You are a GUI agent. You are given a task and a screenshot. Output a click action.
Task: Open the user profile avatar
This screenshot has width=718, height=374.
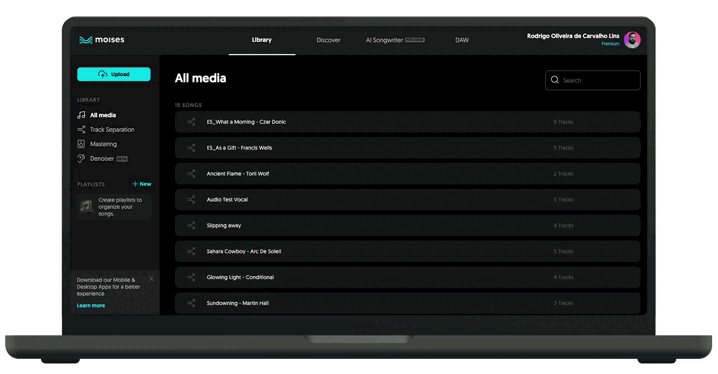(x=632, y=40)
